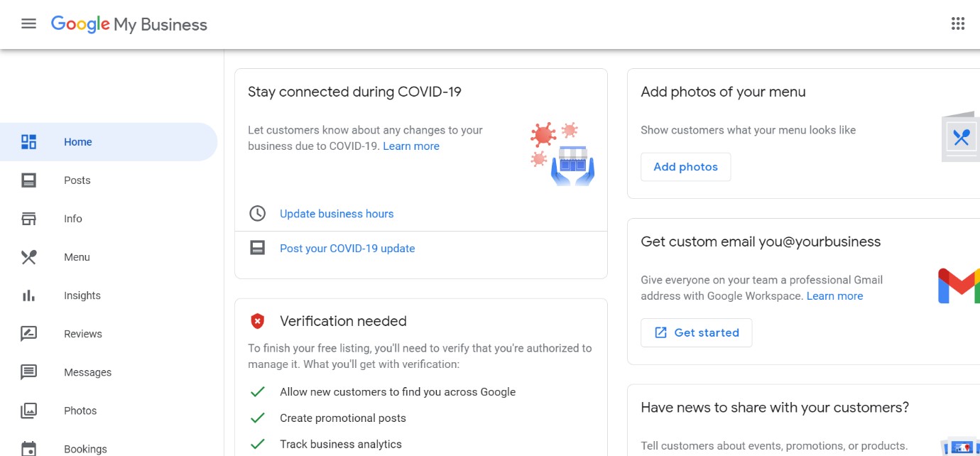Image resolution: width=980 pixels, height=456 pixels.
Task: Click the Messages chat icon
Action: point(28,372)
